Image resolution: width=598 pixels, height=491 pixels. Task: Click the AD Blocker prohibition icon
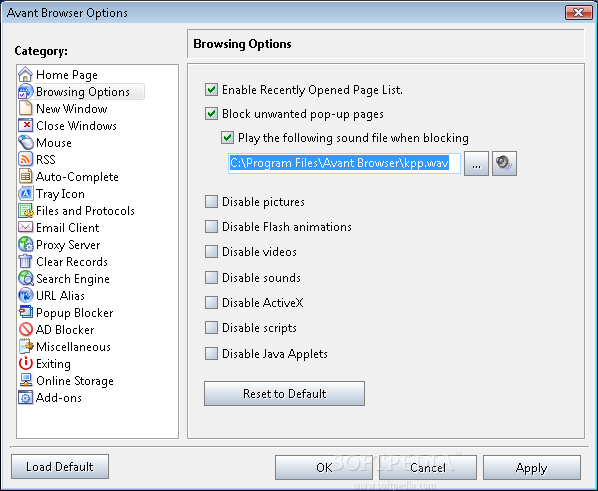click(26, 329)
